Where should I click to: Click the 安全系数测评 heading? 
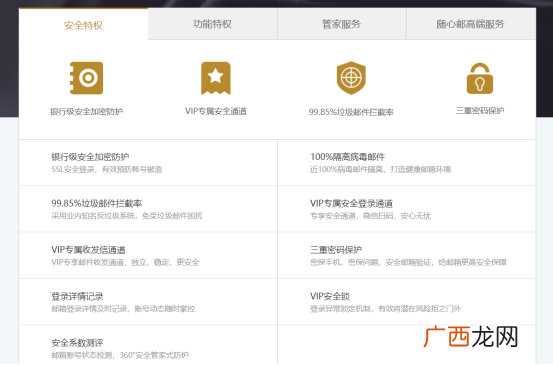(x=77, y=343)
